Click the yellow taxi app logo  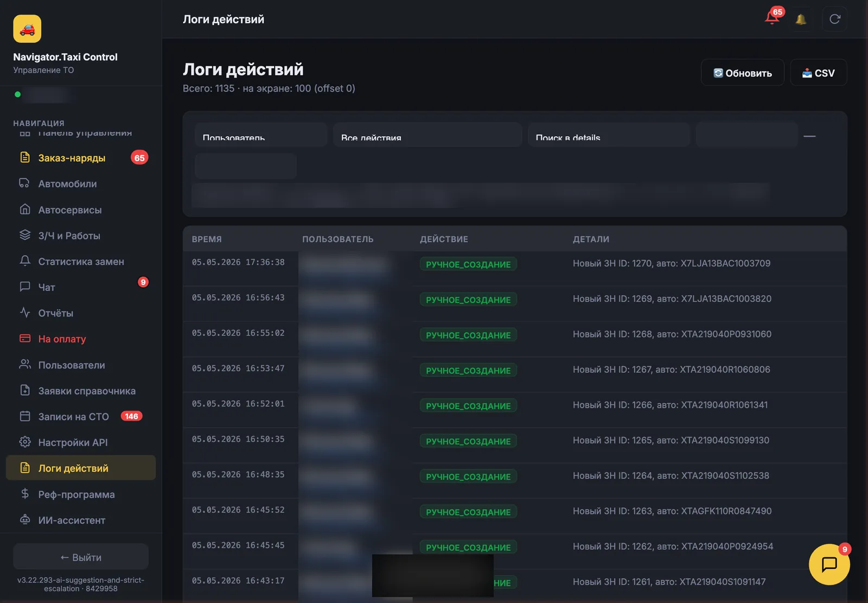point(27,29)
